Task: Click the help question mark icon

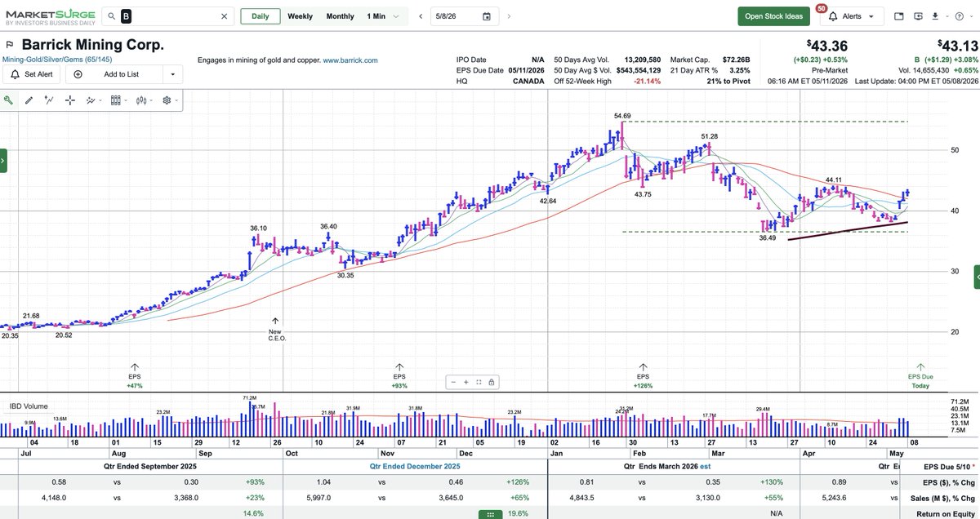Action: pos(960,16)
